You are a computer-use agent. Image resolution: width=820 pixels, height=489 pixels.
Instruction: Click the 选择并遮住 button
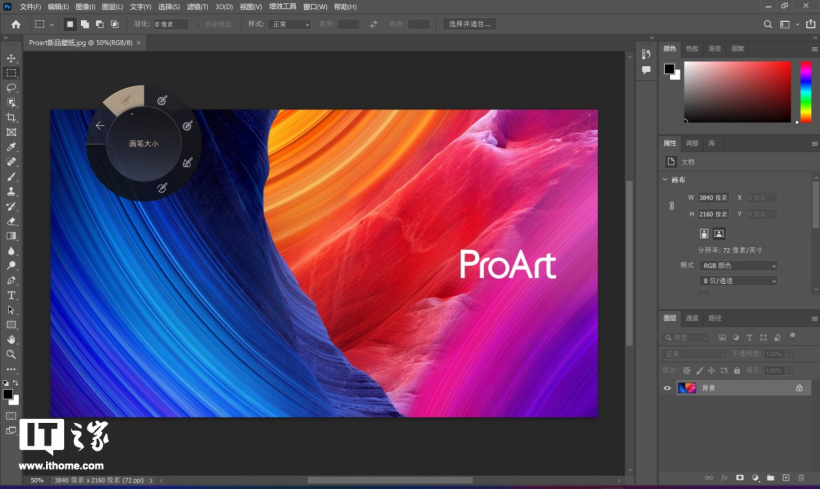tap(469, 24)
